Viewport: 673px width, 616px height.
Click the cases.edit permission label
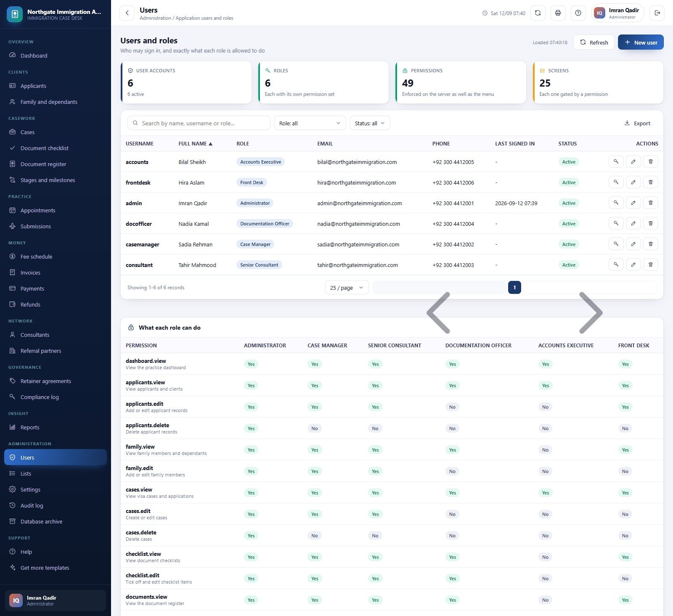138,511
